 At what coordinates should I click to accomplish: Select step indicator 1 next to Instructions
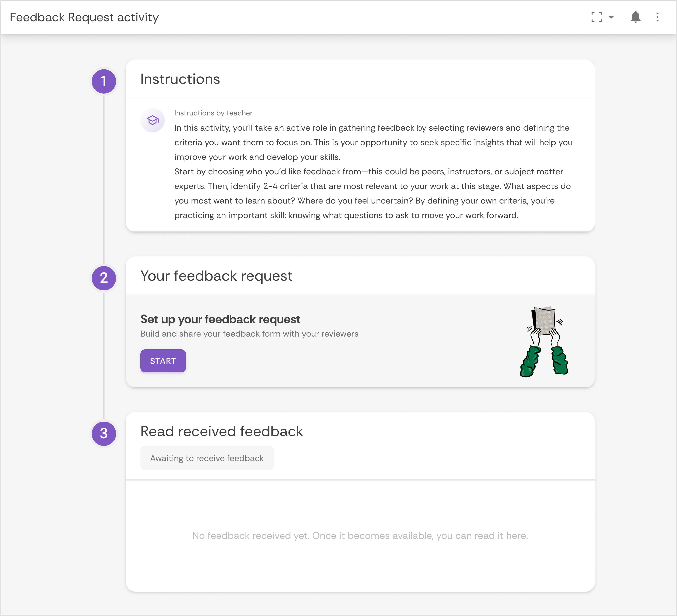click(104, 81)
